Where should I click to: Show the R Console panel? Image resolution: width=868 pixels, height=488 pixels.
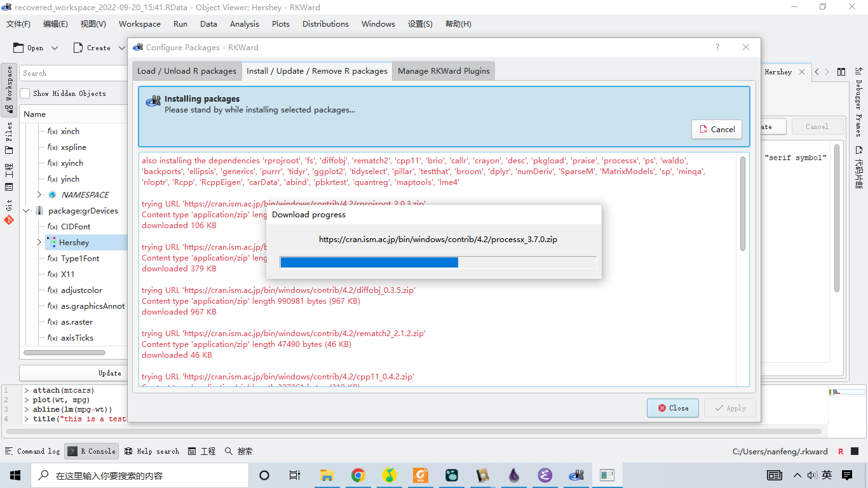coord(92,451)
